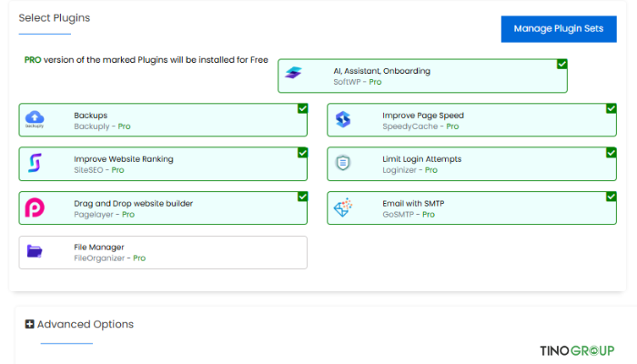
Task: Click the GoSMTP envelope icon
Action: click(x=343, y=207)
